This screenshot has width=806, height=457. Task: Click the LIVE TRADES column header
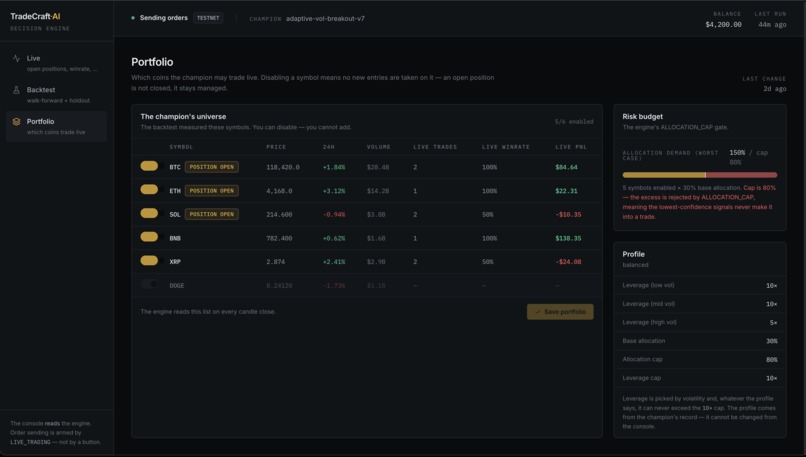pos(435,147)
